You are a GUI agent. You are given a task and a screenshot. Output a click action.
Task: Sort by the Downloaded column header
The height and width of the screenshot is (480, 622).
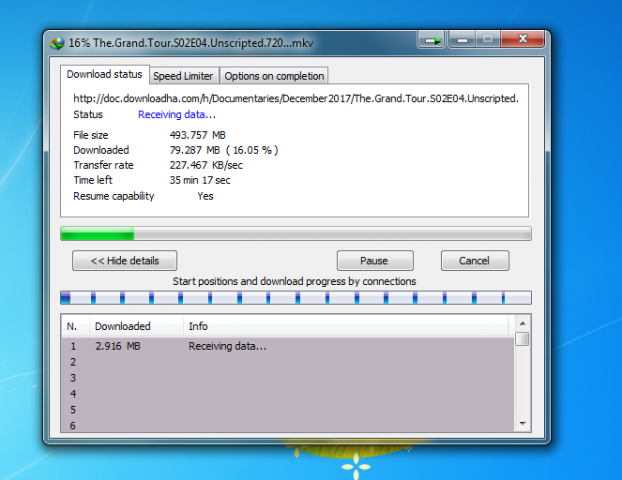(122, 326)
